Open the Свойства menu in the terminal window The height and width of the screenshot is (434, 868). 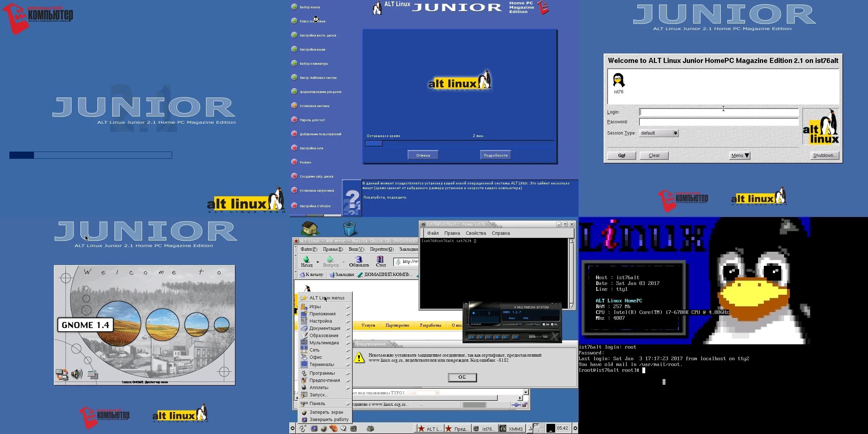[x=476, y=233]
